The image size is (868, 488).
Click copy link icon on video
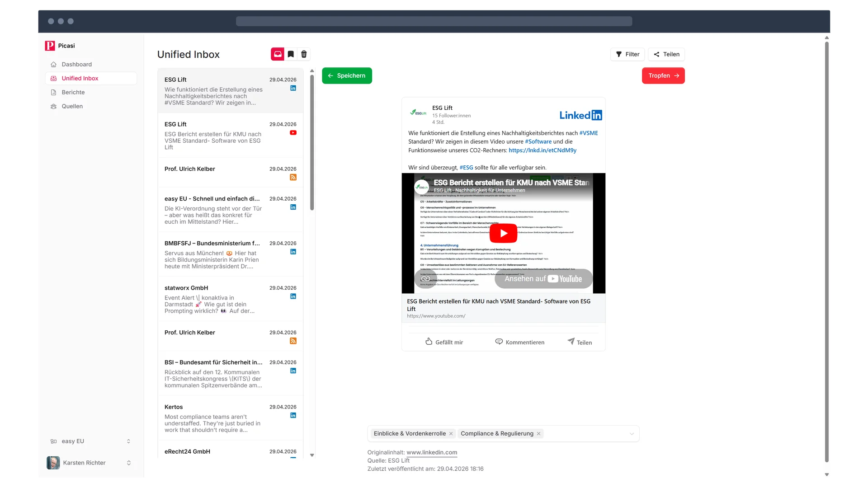click(425, 279)
